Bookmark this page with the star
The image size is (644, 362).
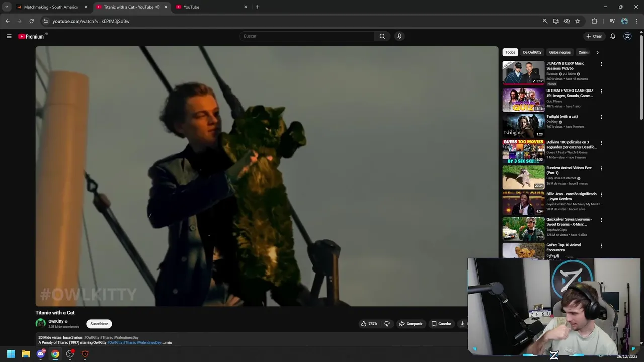578,21
